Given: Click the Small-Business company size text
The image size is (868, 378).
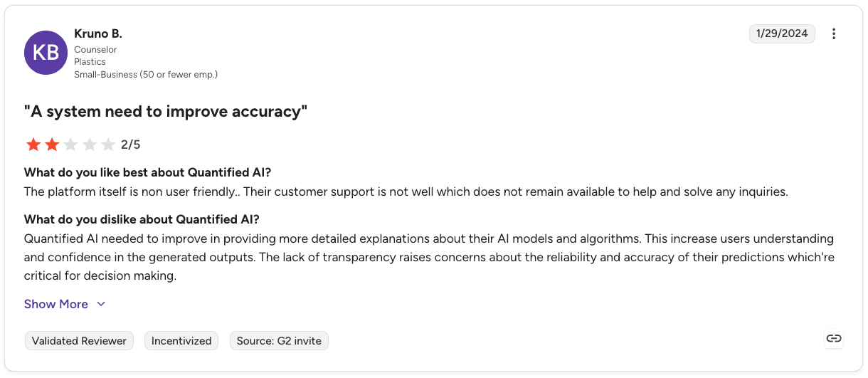Looking at the screenshot, I should 146,74.
